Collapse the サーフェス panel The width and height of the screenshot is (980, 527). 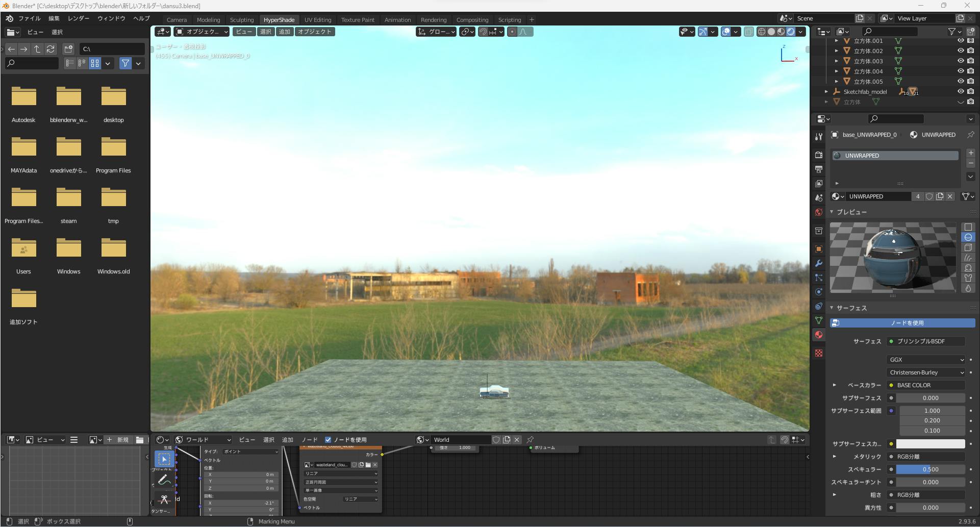[832, 308]
